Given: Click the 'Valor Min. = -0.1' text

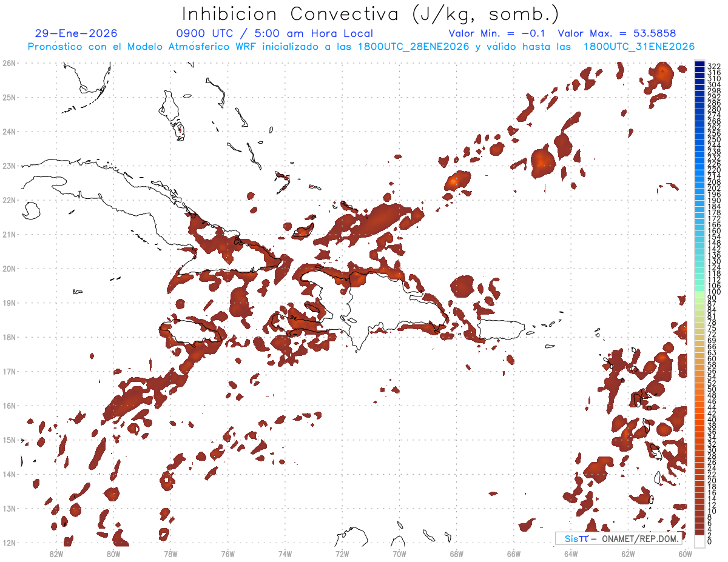Looking at the screenshot, I should point(497,34).
